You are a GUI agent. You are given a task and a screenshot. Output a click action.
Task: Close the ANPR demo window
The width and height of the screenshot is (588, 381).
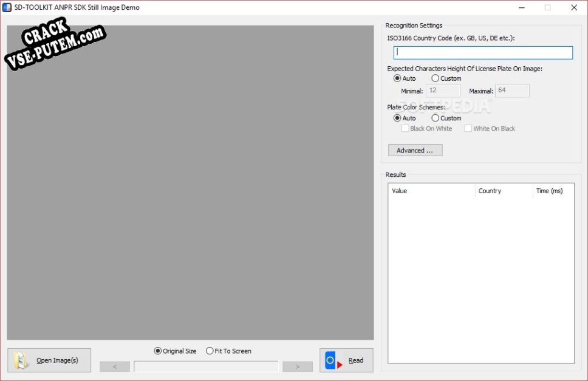(574, 7)
